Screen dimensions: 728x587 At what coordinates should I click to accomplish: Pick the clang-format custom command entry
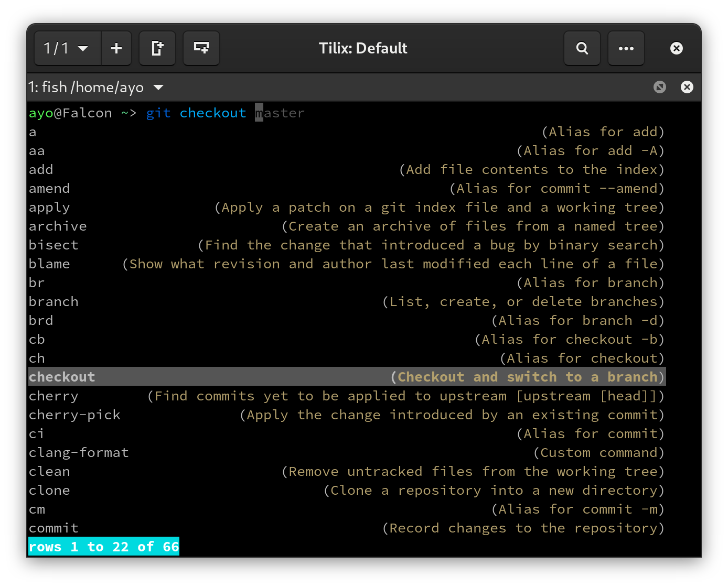79,452
